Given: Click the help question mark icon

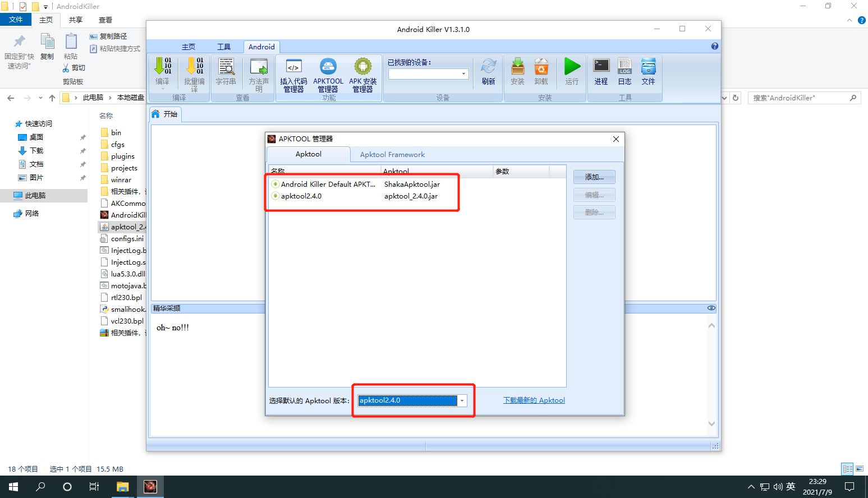Looking at the screenshot, I should coord(714,47).
